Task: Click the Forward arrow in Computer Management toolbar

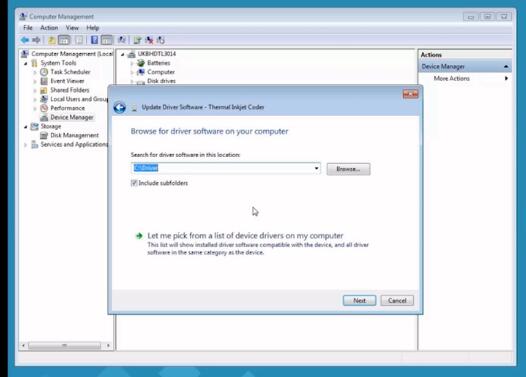Action: click(36, 40)
